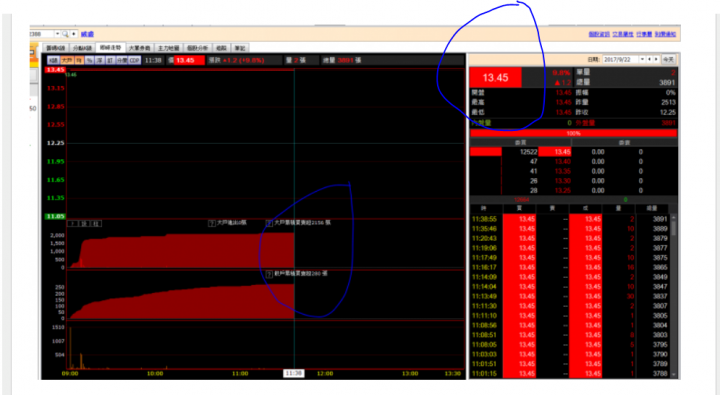
Task: Select the 即時走勢 tab
Action: click(x=111, y=48)
